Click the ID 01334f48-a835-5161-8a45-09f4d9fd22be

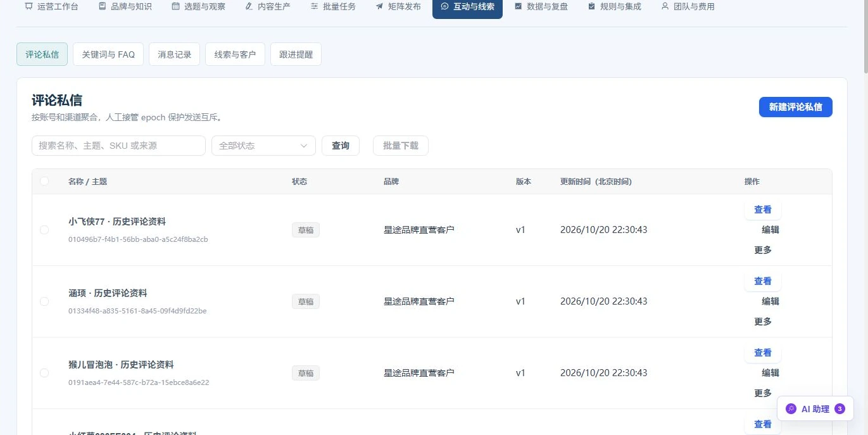137,311
